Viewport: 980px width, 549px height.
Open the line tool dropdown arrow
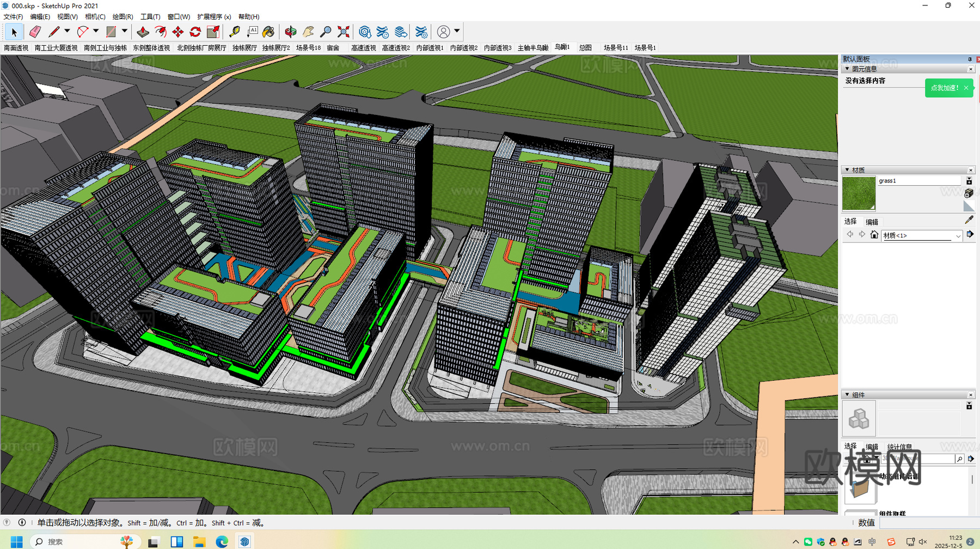click(x=68, y=31)
